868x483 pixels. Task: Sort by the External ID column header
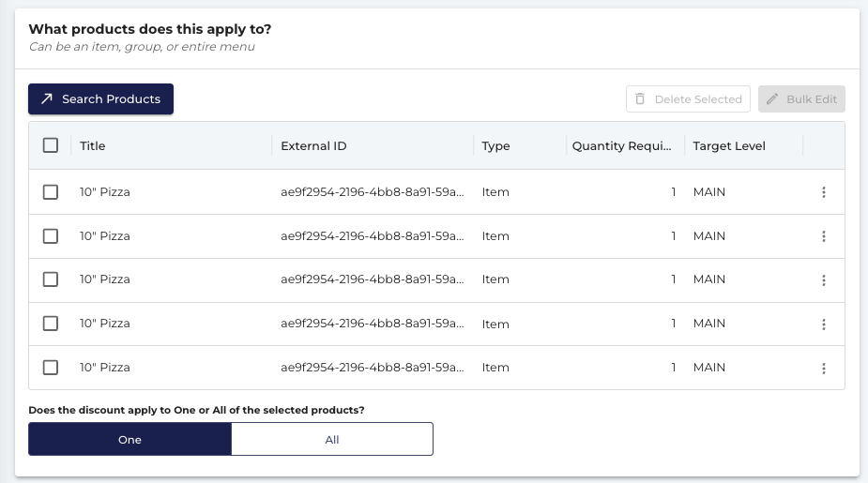[313, 146]
